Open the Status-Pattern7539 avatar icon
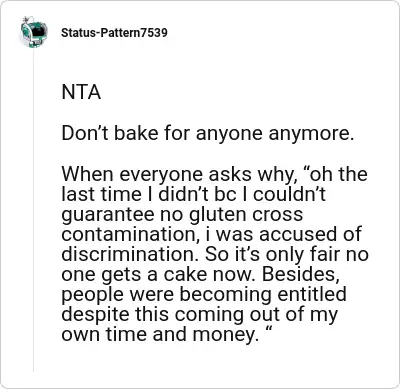400x389 pixels. click(x=34, y=32)
